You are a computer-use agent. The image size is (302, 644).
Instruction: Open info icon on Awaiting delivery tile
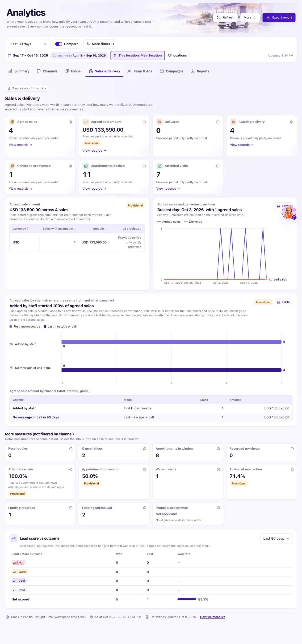click(x=291, y=122)
